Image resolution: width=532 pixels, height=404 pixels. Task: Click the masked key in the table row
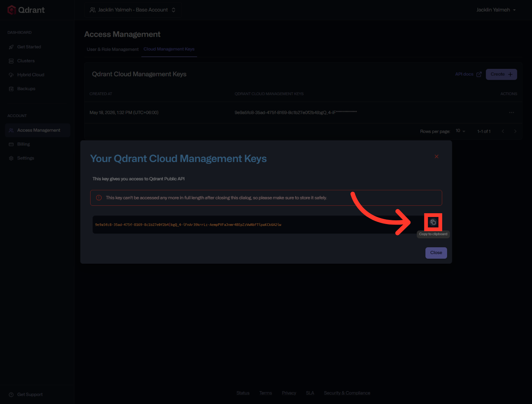[x=296, y=113]
